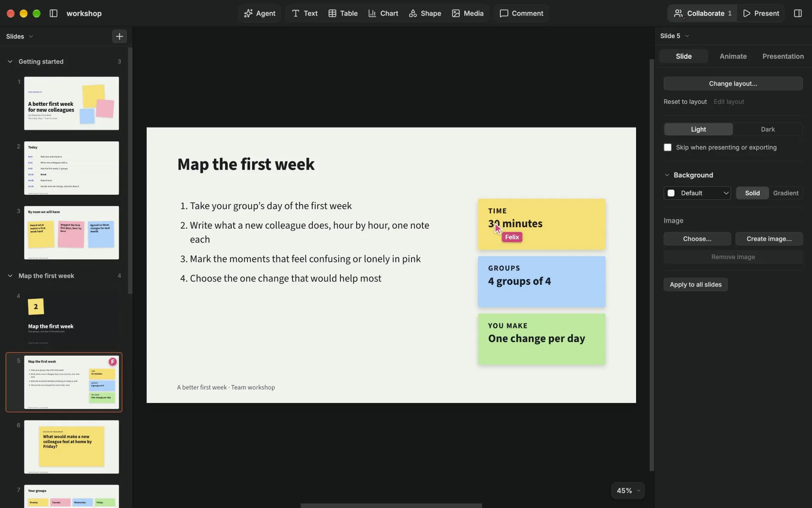Viewport: 812px width, 508px height.
Task: Insert a Text box
Action: click(x=304, y=13)
